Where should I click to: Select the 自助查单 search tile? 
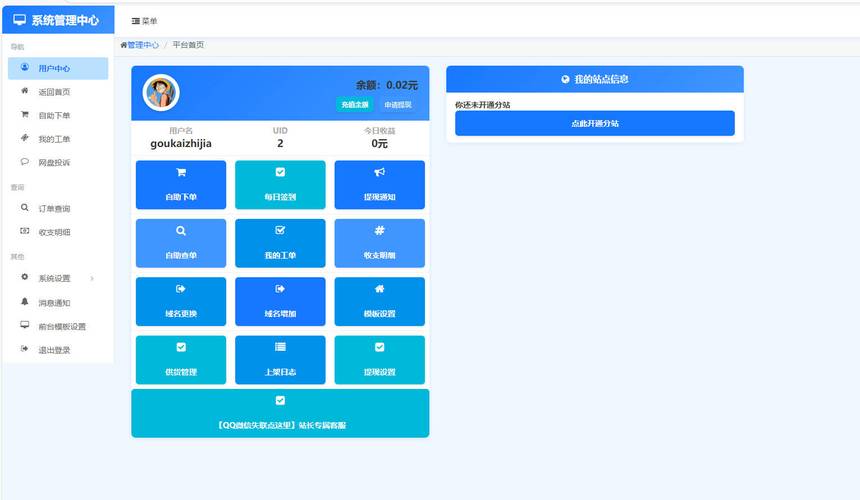tap(180, 243)
